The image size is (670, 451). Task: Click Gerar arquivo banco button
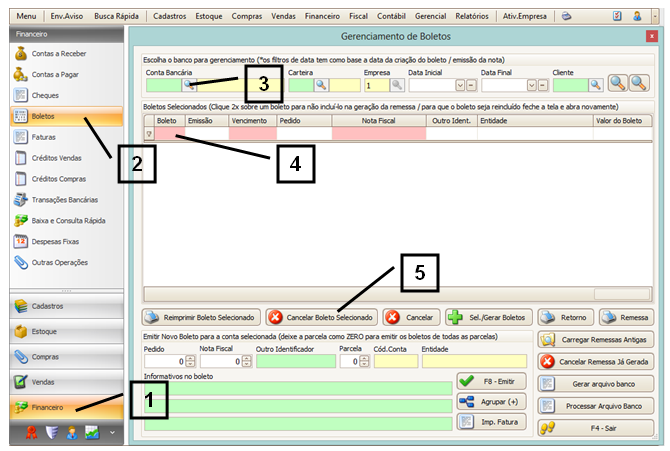coord(596,384)
